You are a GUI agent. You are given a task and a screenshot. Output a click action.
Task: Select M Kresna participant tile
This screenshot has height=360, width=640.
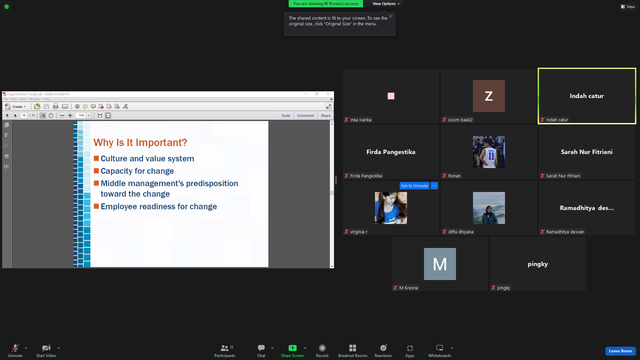(x=440, y=264)
